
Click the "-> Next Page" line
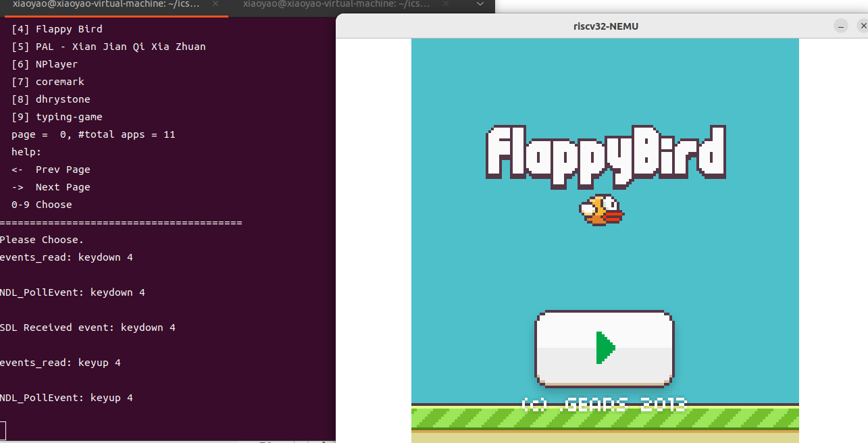point(51,187)
